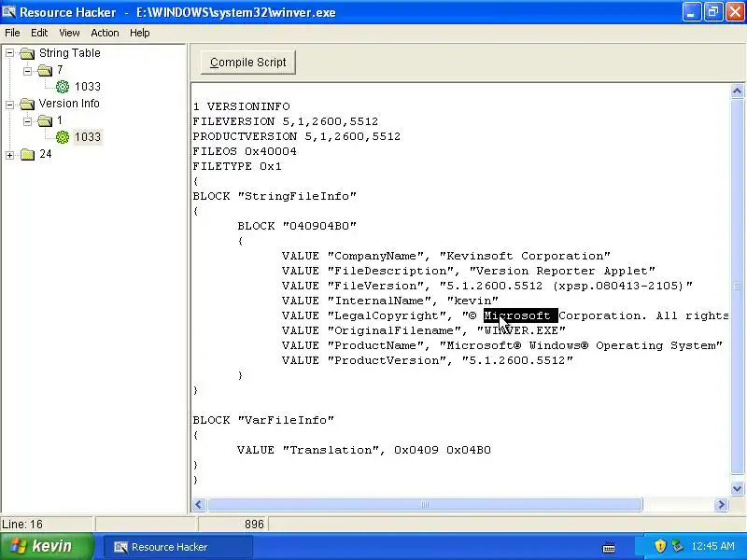Click the Translation 0x0409 0x04B0 line
Viewport: 747px width, 560px height.
tap(364, 450)
